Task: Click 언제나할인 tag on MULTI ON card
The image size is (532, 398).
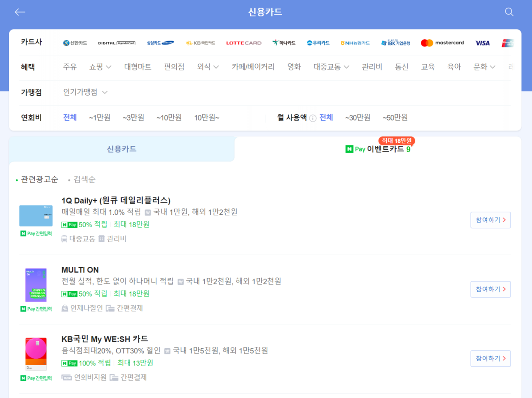Action: click(82, 308)
